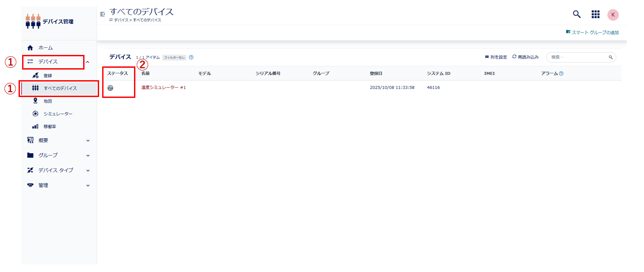
Task: Expand the 概要 section in sidebar
Action: 42,140
